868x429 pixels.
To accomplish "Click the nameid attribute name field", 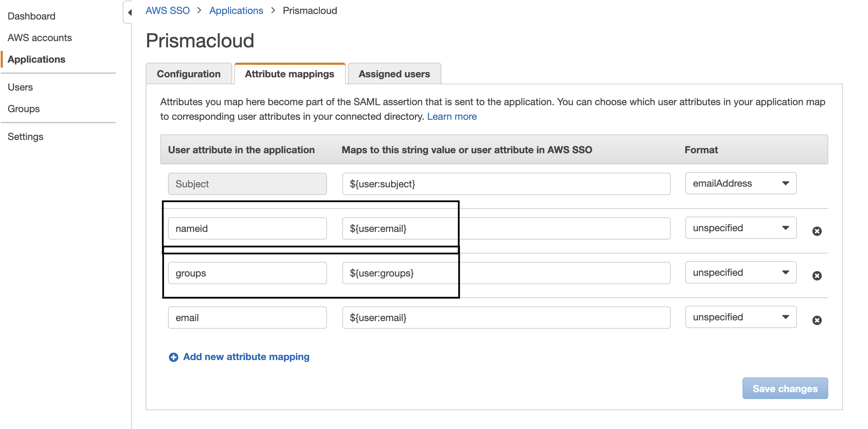I will pyautogui.click(x=247, y=229).
